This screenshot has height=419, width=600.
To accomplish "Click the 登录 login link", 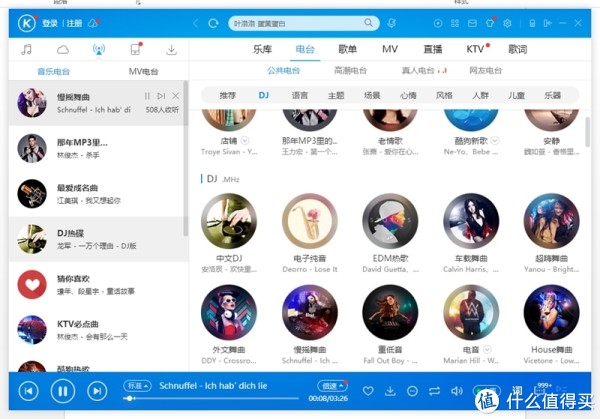I will tap(50, 23).
